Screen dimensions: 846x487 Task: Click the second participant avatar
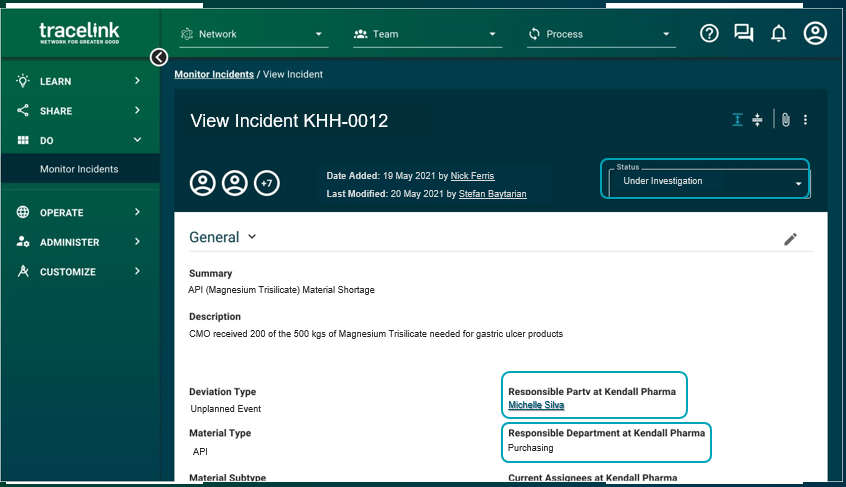click(235, 183)
